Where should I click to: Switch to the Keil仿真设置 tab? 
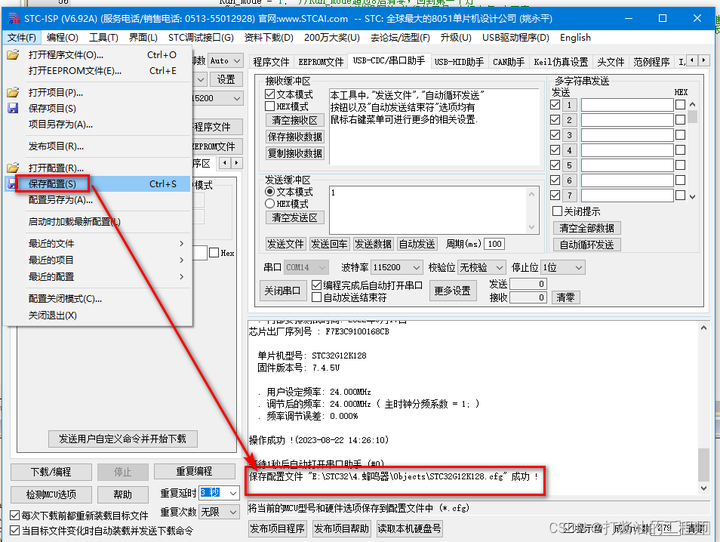point(561,62)
